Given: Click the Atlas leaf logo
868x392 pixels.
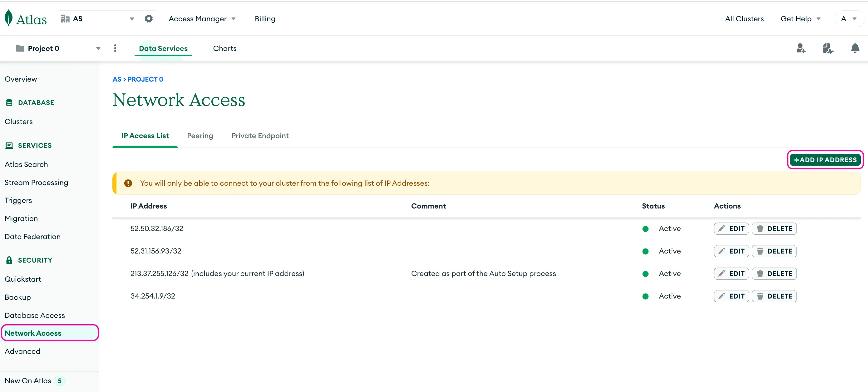Looking at the screenshot, I should (x=9, y=18).
